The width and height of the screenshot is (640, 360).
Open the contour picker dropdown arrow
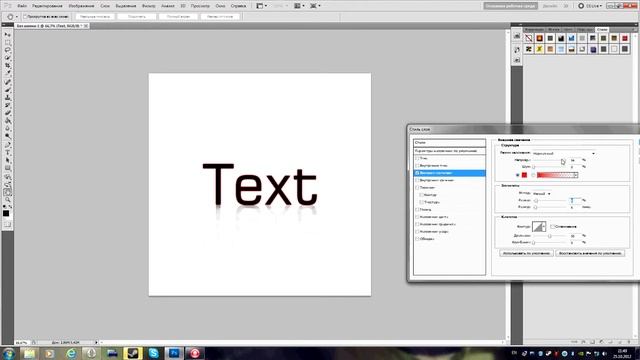pyautogui.click(x=544, y=227)
